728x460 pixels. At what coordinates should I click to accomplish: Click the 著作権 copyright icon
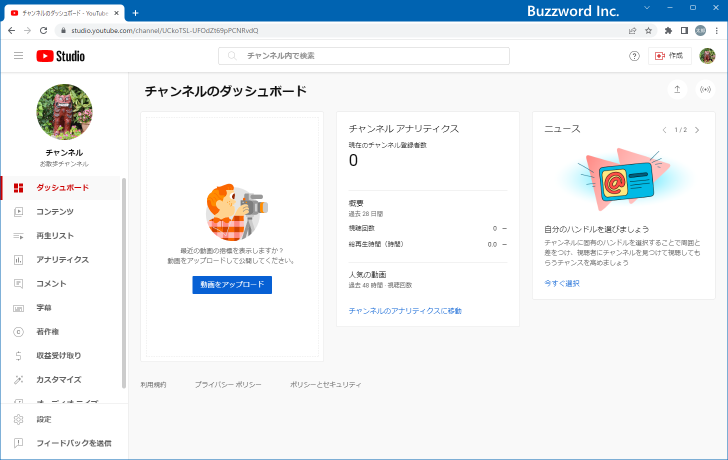click(19, 332)
